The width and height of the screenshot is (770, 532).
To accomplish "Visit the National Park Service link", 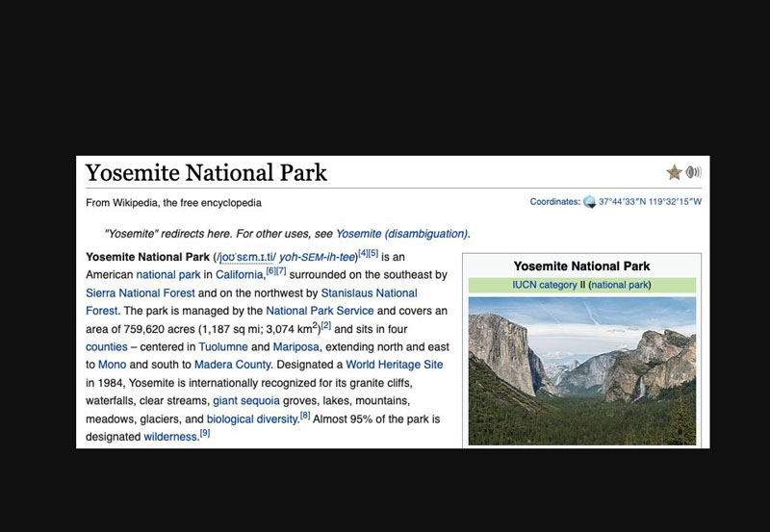I will tap(320, 311).
